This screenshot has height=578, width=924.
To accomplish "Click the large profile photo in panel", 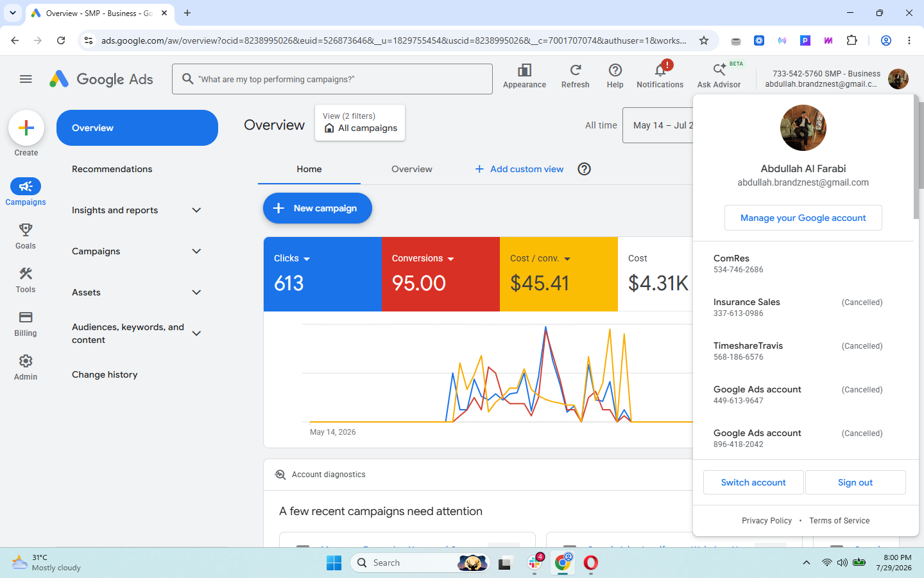I will tap(803, 128).
